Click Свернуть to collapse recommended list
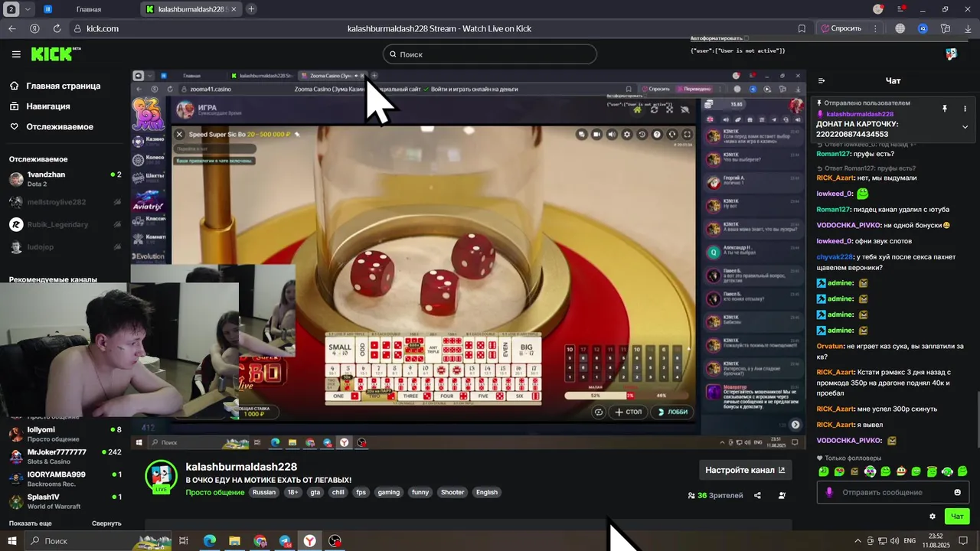Viewport: 980px width, 551px height. point(106,523)
